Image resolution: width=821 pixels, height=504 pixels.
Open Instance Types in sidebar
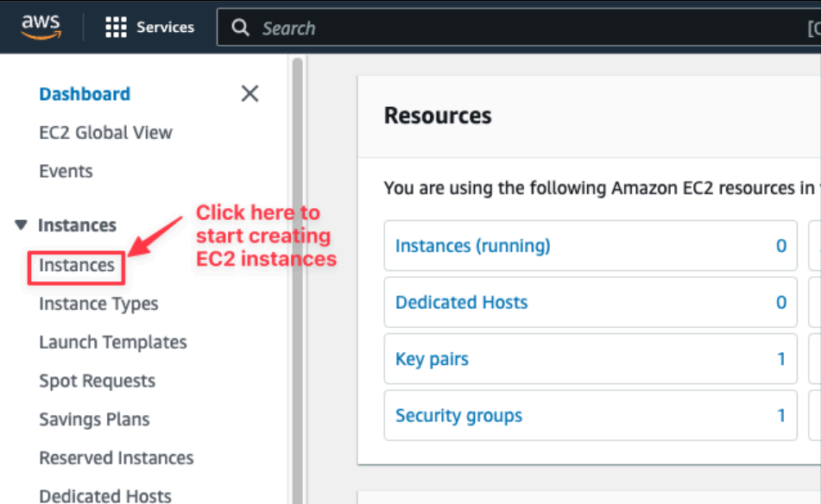tap(98, 304)
